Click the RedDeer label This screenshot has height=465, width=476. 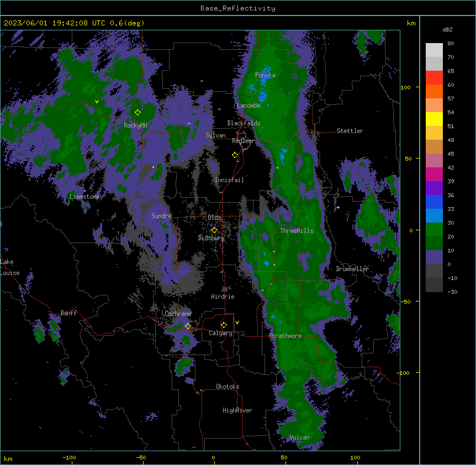tap(244, 141)
